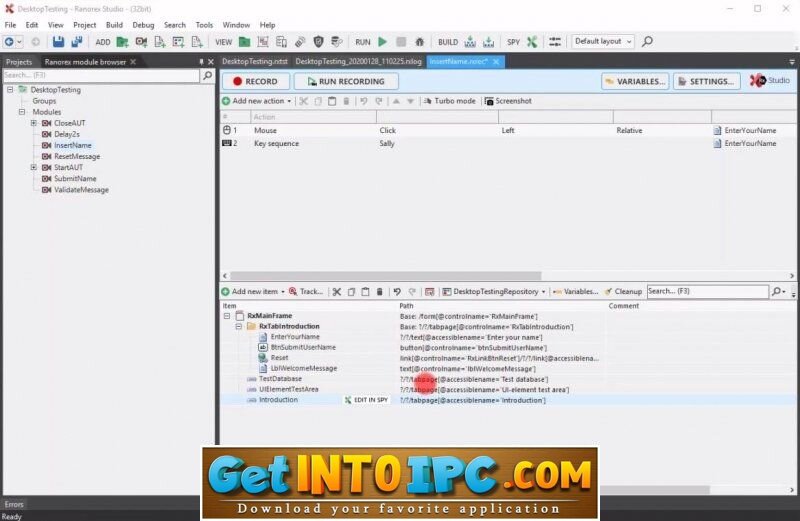Collapse the DesktopTesting tree node

click(x=10, y=89)
